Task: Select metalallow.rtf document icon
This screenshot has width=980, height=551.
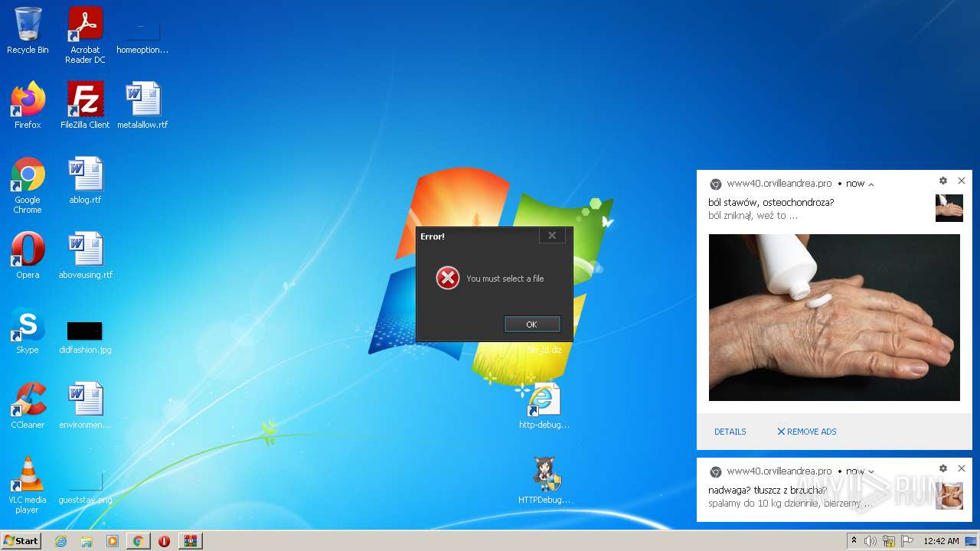Action: coord(142,106)
